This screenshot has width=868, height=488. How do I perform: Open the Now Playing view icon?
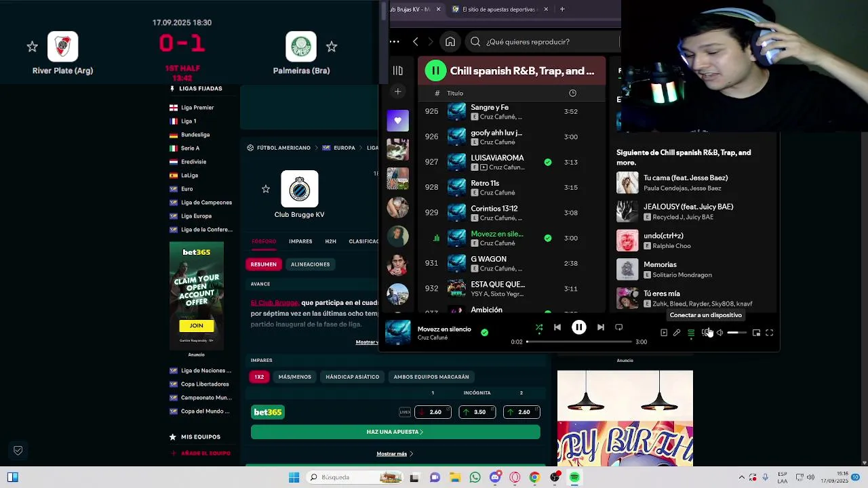[664, 333]
